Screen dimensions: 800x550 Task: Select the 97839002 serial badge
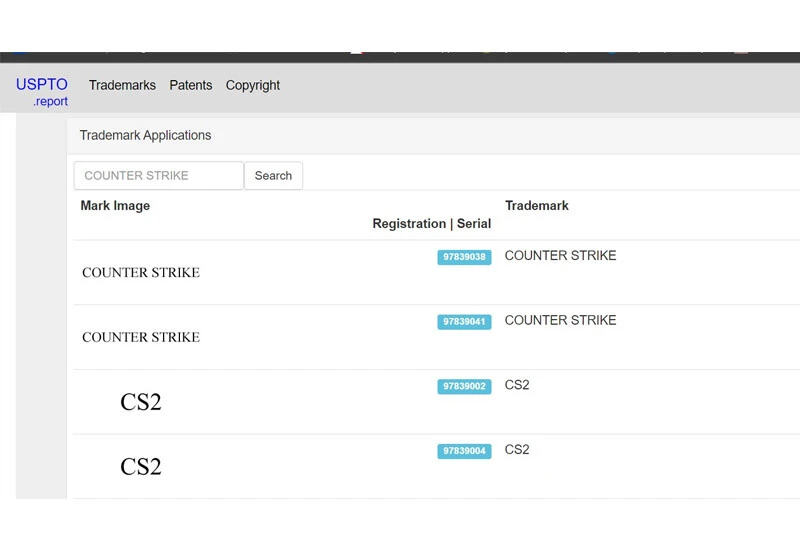coord(464,387)
